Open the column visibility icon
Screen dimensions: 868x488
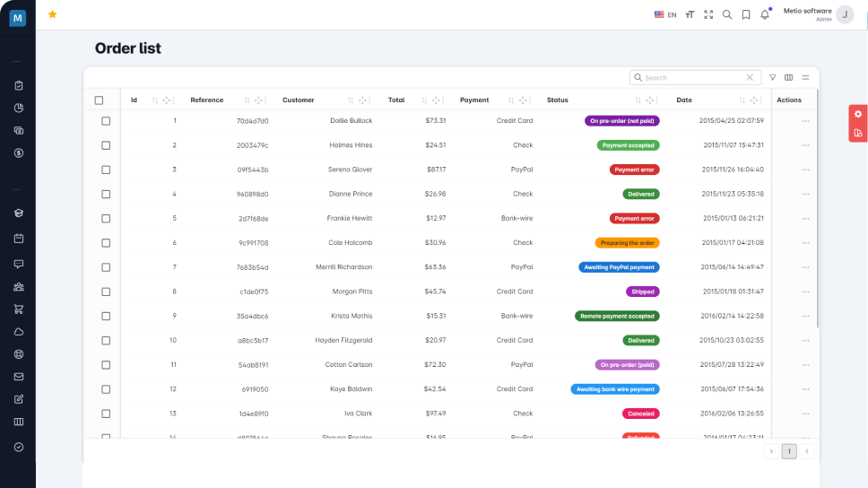tap(789, 77)
